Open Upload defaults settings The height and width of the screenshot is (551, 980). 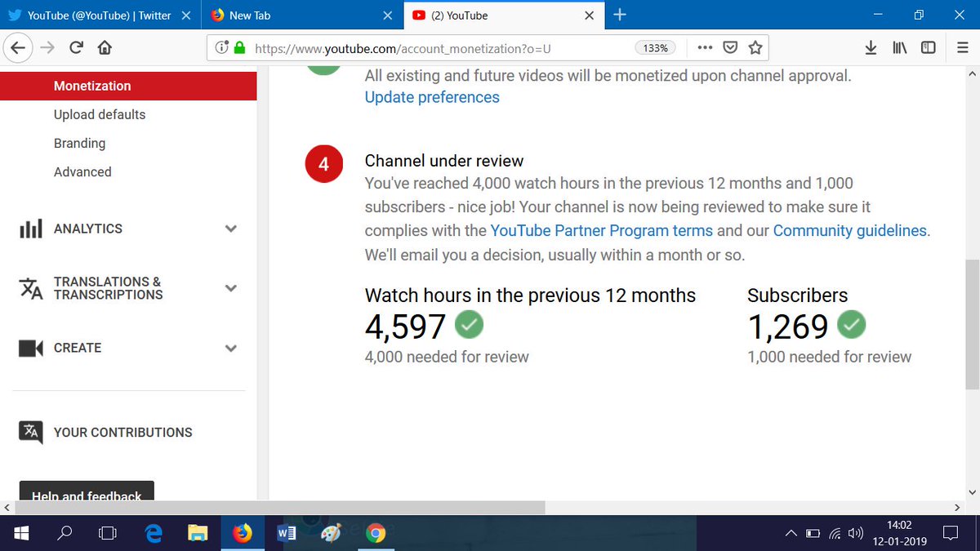[x=100, y=114]
